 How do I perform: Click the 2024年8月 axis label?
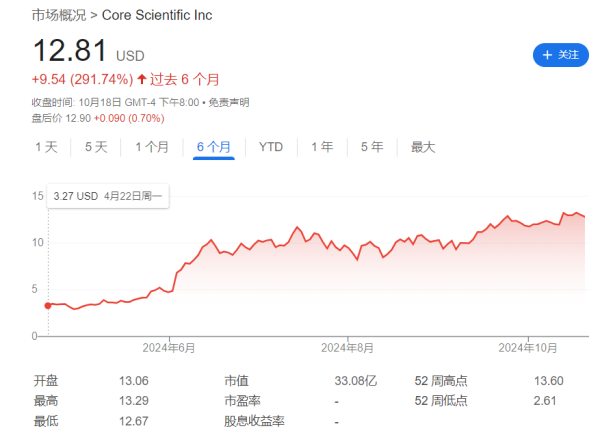pos(347,348)
